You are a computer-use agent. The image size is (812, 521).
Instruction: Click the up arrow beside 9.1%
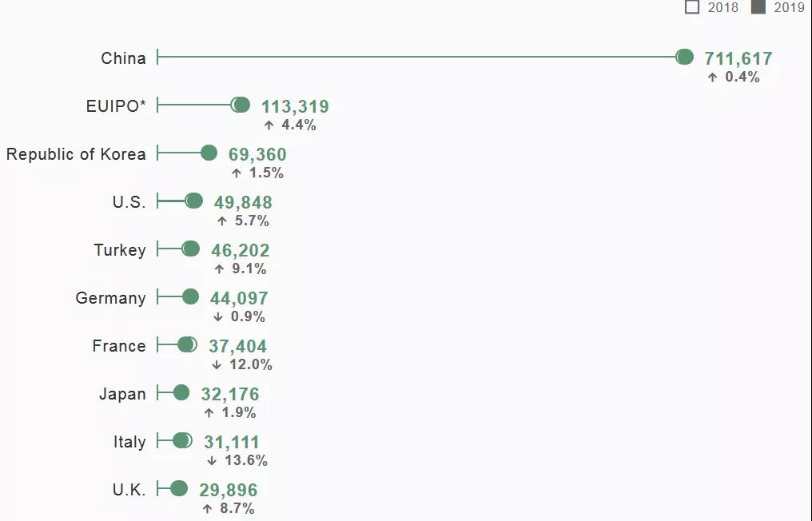pos(219,269)
